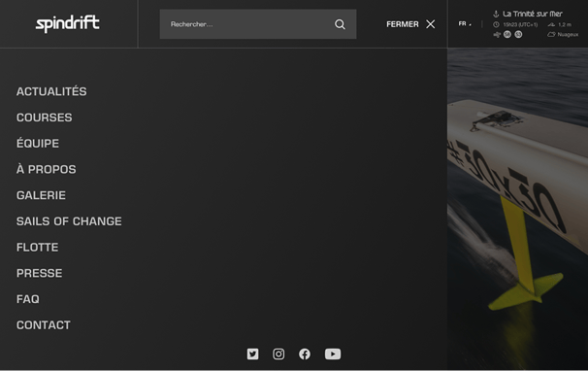Image resolution: width=588 pixels, height=371 pixels.
Task: Click the La Trinité sur Mer location
Action: point(532,14)
